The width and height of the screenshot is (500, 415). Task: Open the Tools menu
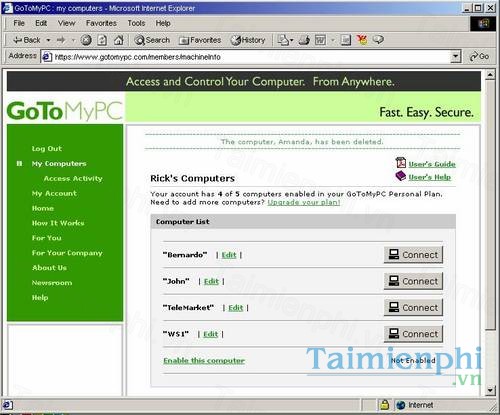(x=136, y=23)
